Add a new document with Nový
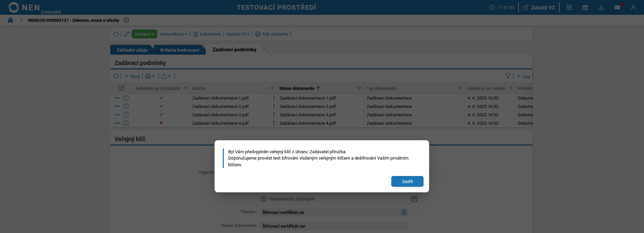644x233 pixels. tap(132, 76)
